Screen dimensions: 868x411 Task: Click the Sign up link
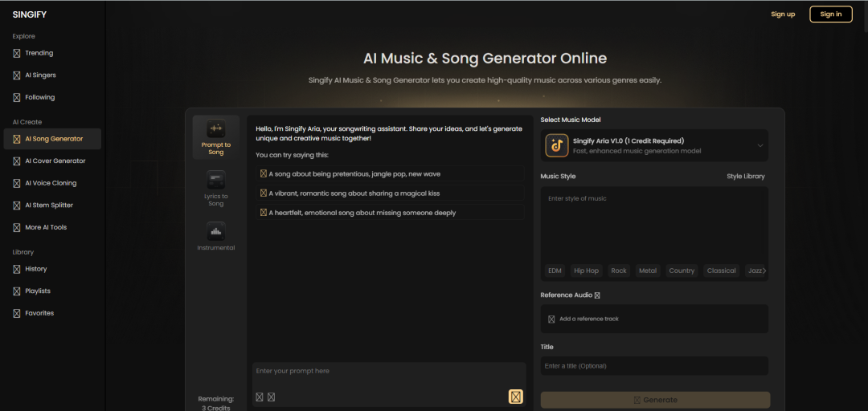(783, 14)
